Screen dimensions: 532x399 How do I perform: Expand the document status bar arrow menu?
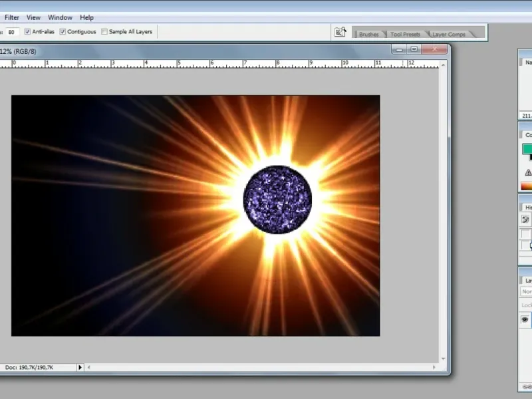pyautogui.click(x=80, y=367)
